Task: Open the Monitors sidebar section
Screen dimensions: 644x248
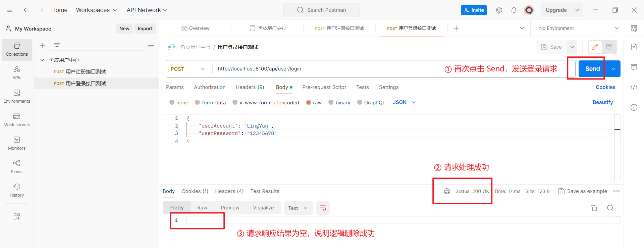Action: click(x=17, y=143)
